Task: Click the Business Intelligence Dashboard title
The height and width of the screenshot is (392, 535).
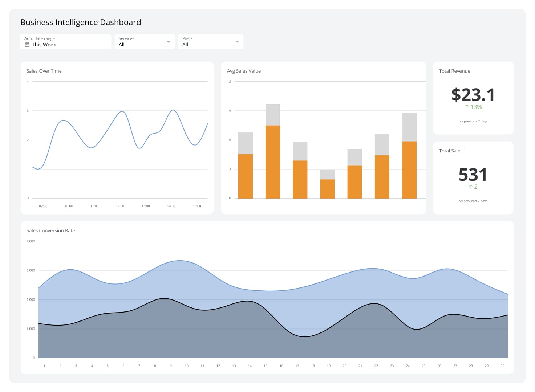Action: pos(81,22)
